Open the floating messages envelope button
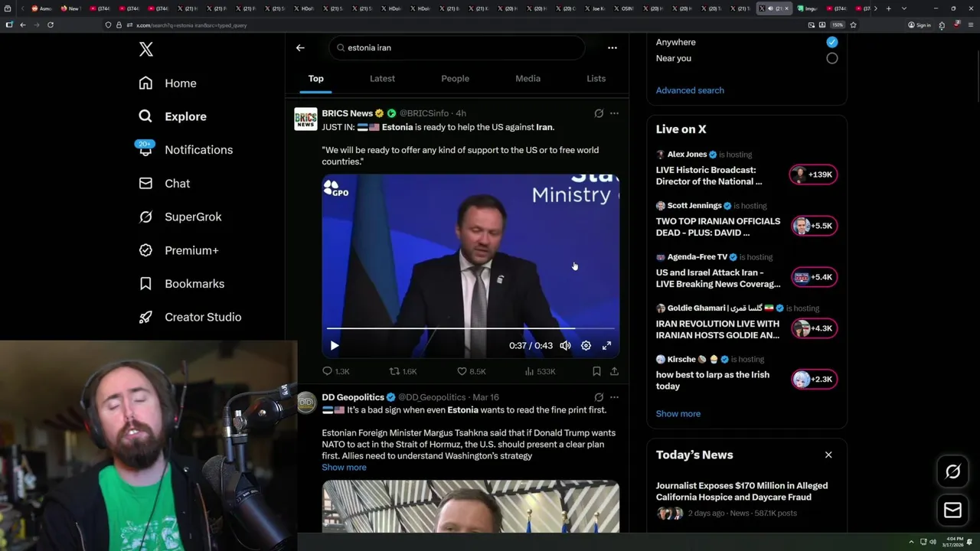This screenshot has height=551, width=980. (x=953, y=510)
